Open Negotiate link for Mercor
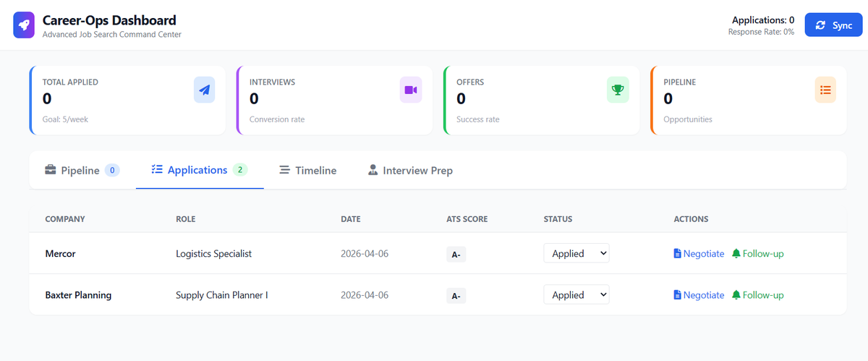Viewport: 868px width, 361px height. [x=699, y=254]
